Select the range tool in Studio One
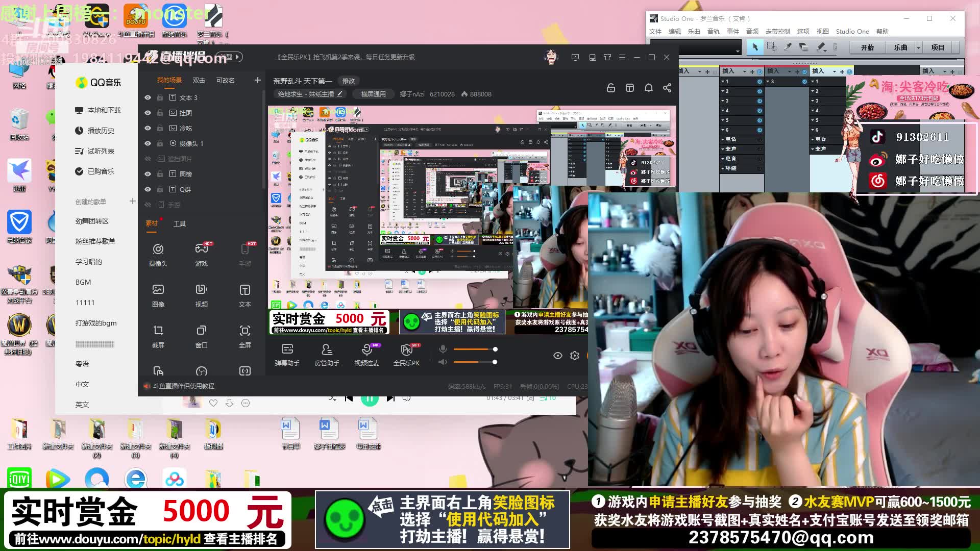Screen dimensions: 980x551 click(772, 47)
